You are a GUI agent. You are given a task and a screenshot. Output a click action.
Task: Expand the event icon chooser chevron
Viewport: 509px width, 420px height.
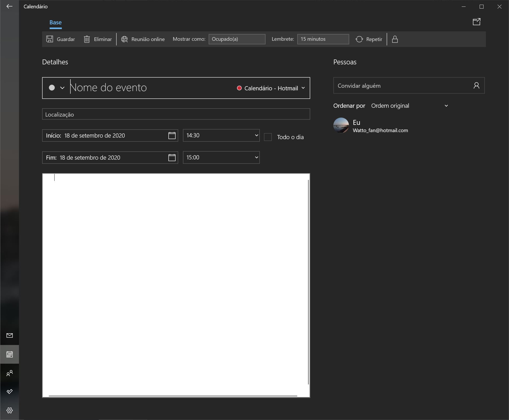click(62, 88)
